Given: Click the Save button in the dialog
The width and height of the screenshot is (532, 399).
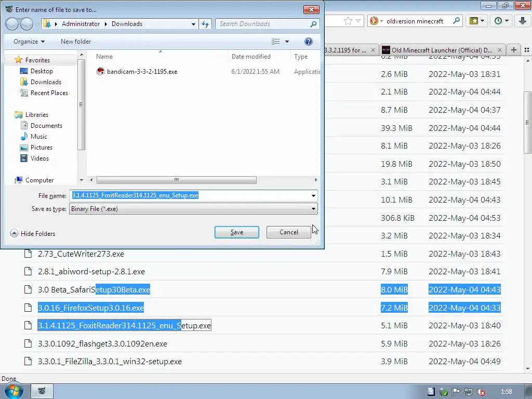Looking at the screenshot, I should pos(236,232).
